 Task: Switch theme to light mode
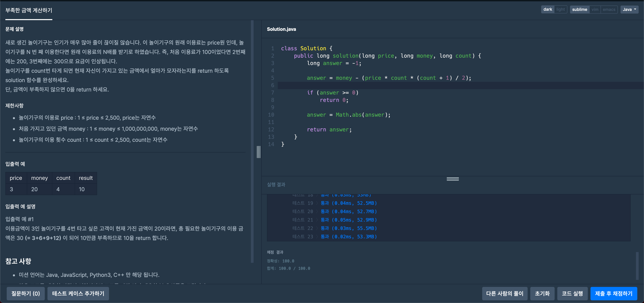coord(560,10)
